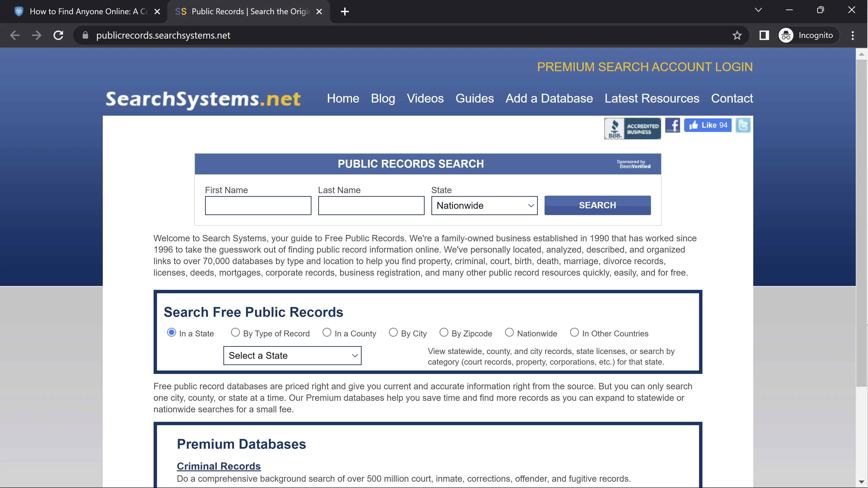Screen dimensions: 868x488
Task: Open the Criminal Records link
Action: (219, 466)
